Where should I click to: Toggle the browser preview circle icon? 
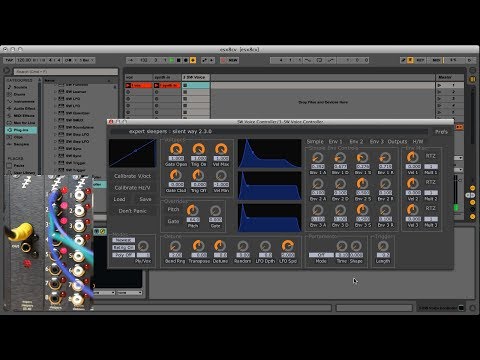6,71
